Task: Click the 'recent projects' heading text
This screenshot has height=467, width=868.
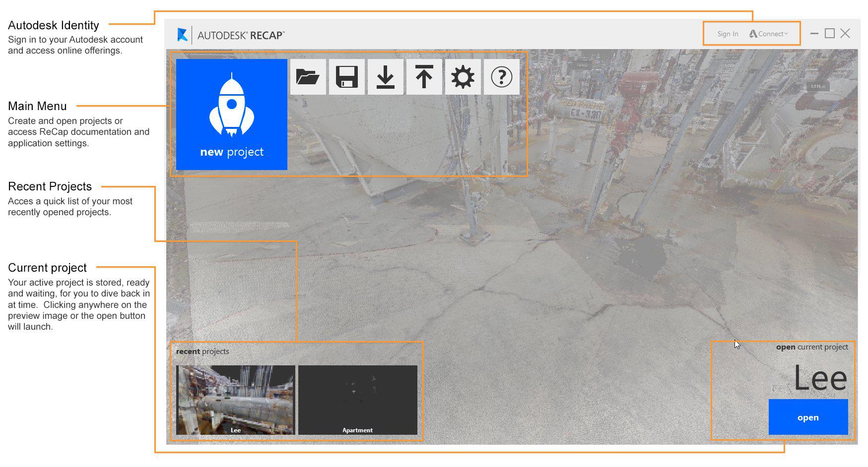Action: pos(202,351)
